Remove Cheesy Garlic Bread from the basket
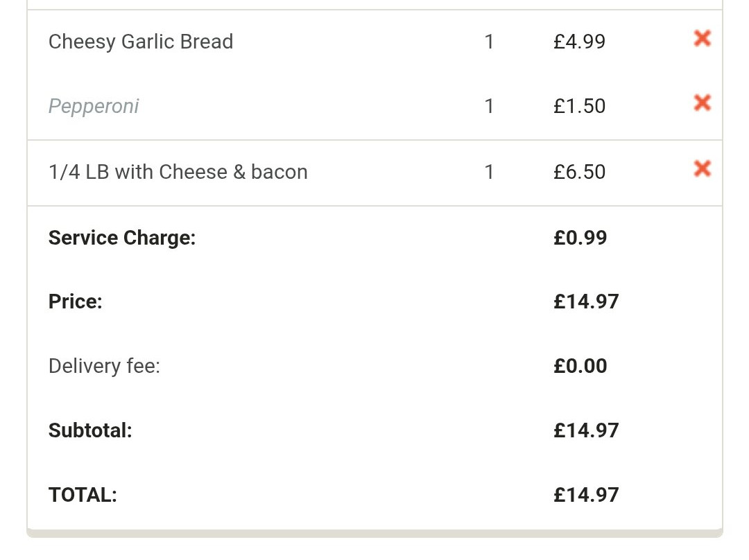 (702, 39)
